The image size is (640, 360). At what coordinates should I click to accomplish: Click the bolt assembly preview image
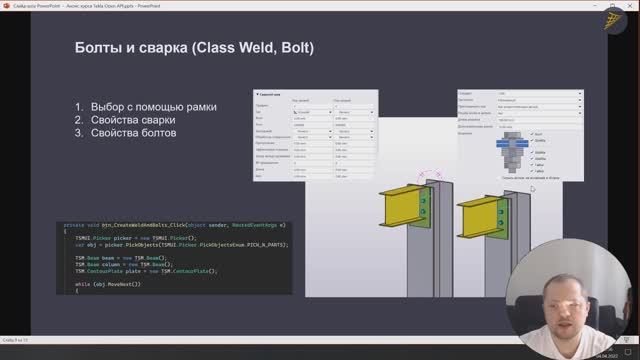coord(512,152)
